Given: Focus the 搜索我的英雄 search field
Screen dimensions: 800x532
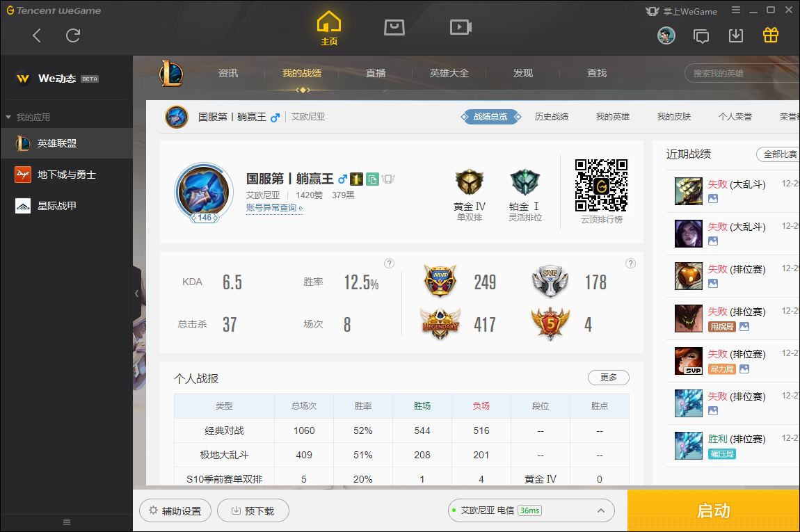Looking at the screenshot, I should (x=742, y=74).
